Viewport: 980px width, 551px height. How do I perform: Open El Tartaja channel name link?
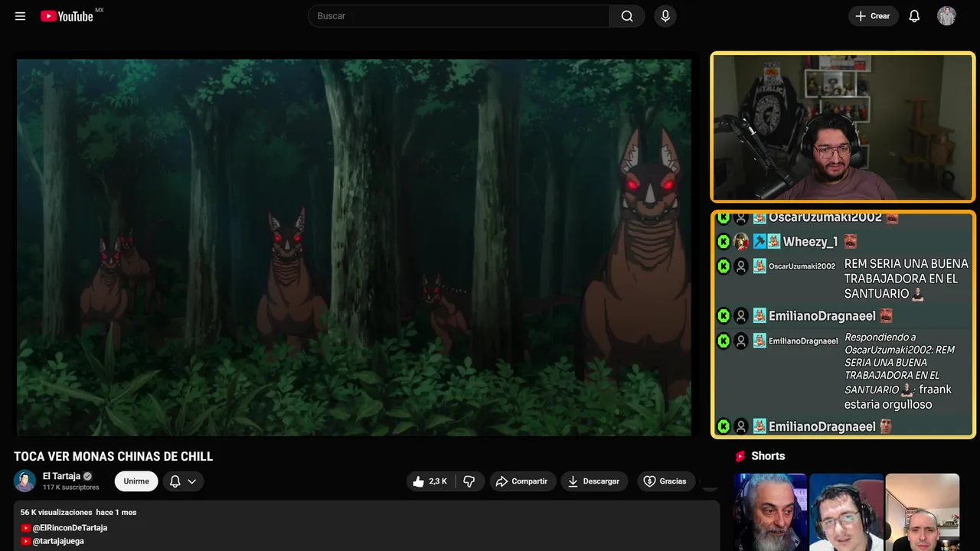coord(61,476)
